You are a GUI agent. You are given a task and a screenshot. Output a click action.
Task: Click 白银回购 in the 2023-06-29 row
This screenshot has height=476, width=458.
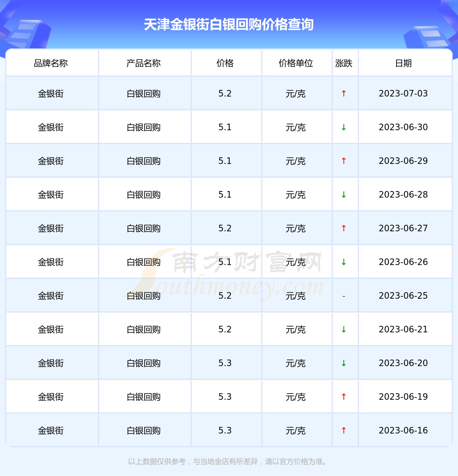[144, 161]
